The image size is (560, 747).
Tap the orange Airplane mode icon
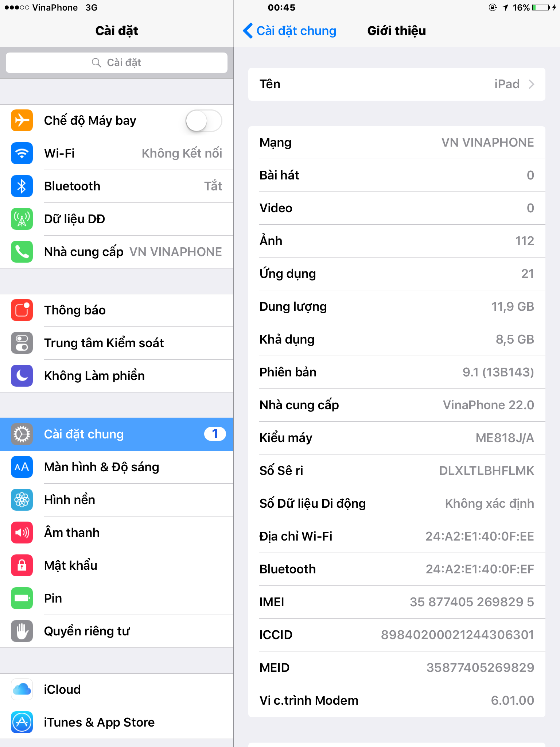coord(22,120)
